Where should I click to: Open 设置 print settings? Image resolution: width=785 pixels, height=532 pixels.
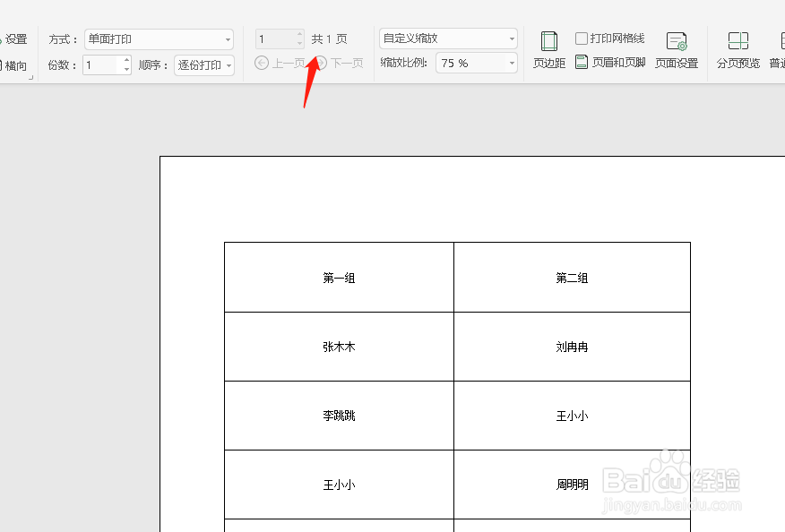pos(13,39)
